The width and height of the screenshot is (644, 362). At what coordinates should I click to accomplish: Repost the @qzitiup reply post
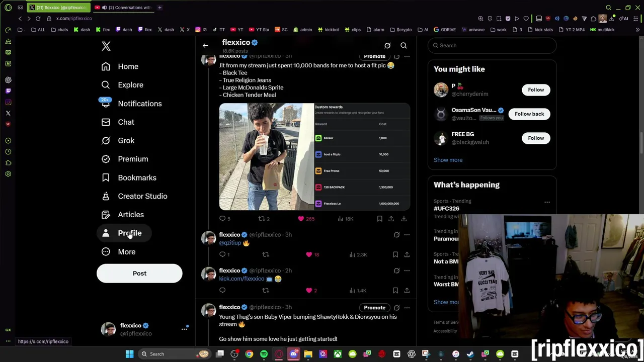[266, 255]
